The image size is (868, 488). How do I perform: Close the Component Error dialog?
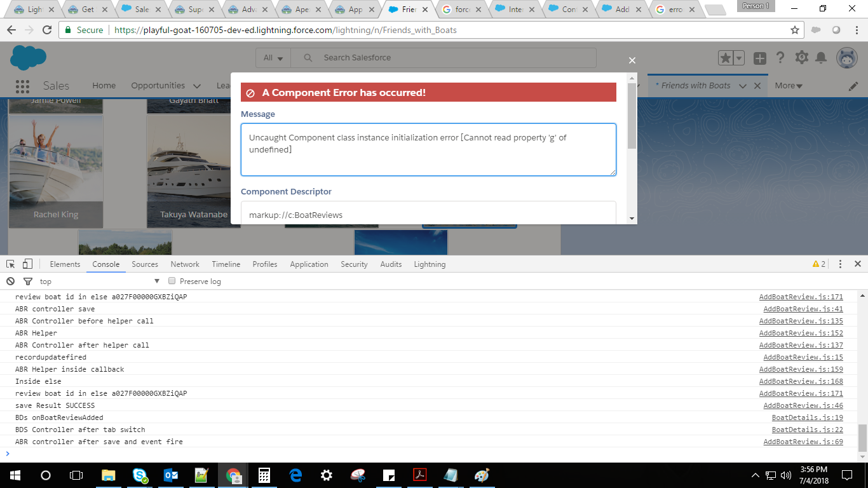(632, 60)
